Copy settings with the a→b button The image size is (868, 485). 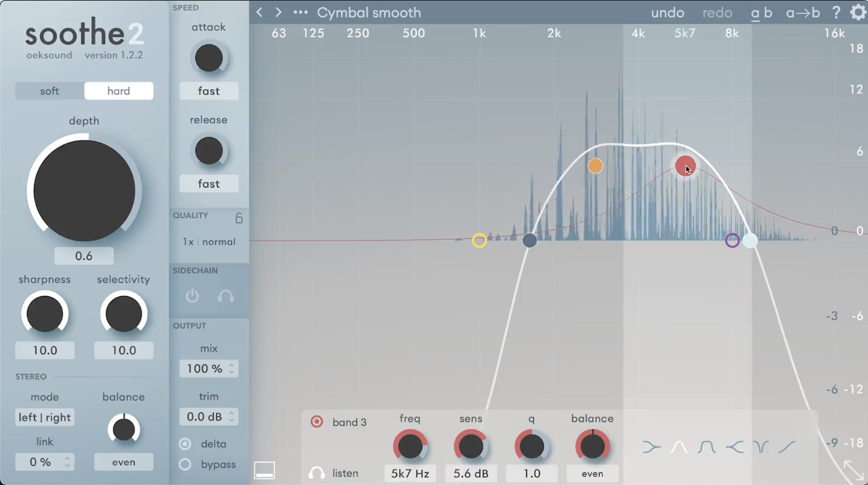(x=802, y=12)
